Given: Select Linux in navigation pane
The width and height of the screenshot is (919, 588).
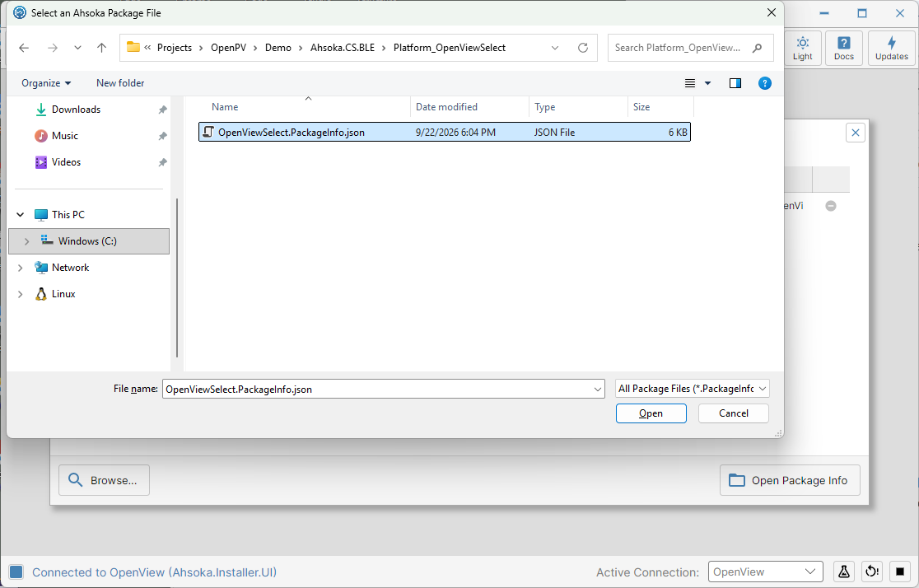Looking at the screenshot, I should tap(63, 294).
